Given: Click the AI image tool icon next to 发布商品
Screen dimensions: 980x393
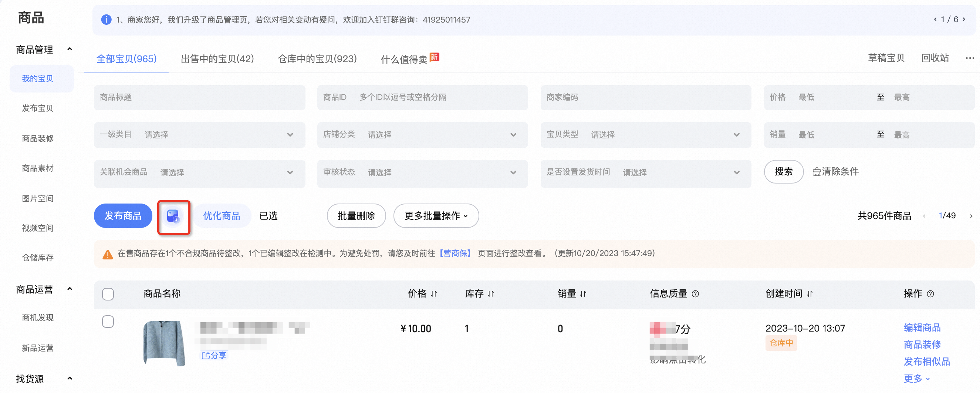Looking at the screenshot, I should (x=173, y=216).
